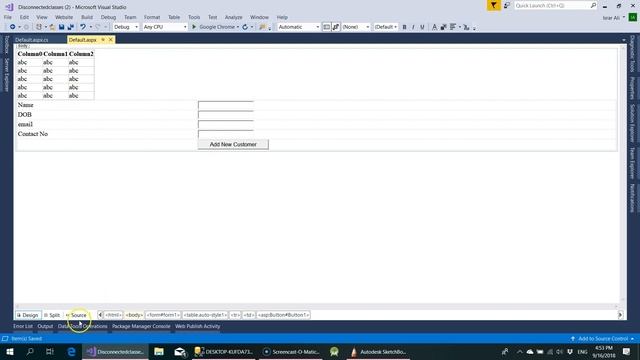Switch to the Default.aspx.cs tab
Screen dimensions: 640x360
[31, 40]
